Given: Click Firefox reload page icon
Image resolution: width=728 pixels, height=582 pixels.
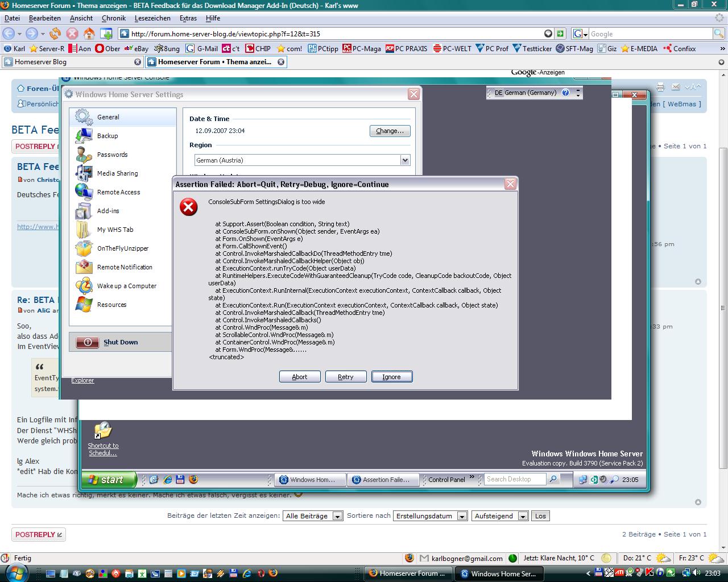Looking at the screenshot, I should 55,34.
